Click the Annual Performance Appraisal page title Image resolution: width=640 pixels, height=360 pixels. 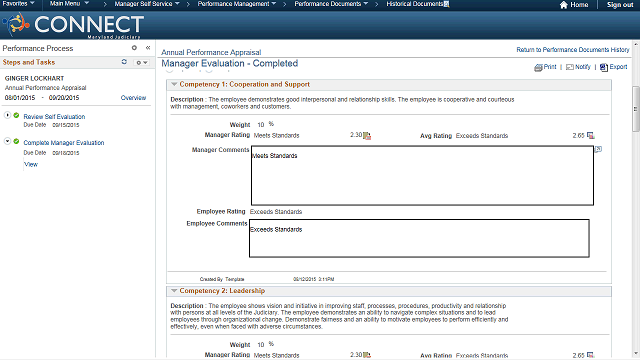211,53
